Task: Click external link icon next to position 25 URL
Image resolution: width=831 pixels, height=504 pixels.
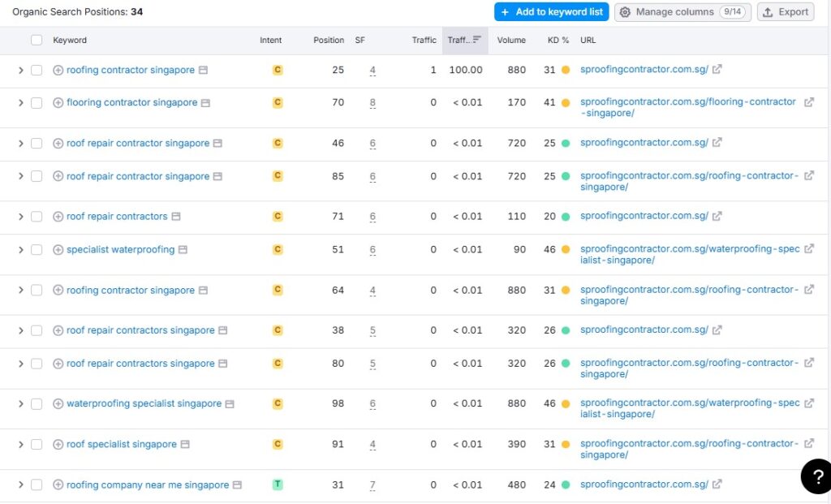Action: 717,70
